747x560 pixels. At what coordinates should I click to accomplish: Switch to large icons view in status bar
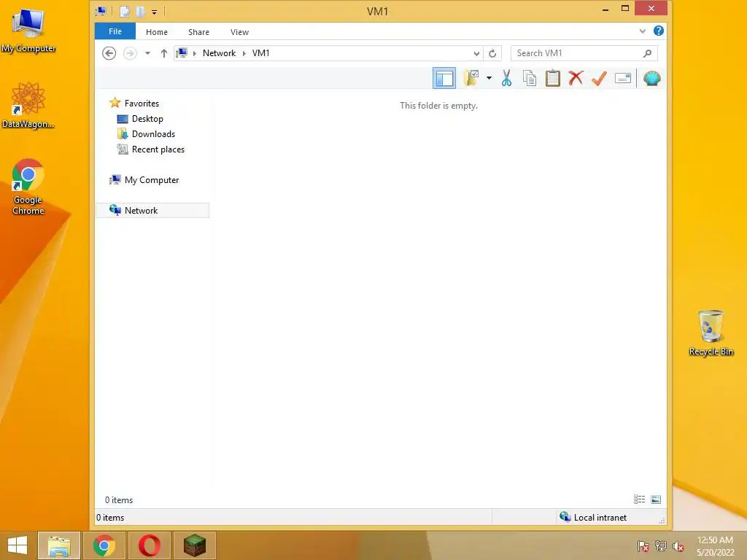[x=656, y=499]
